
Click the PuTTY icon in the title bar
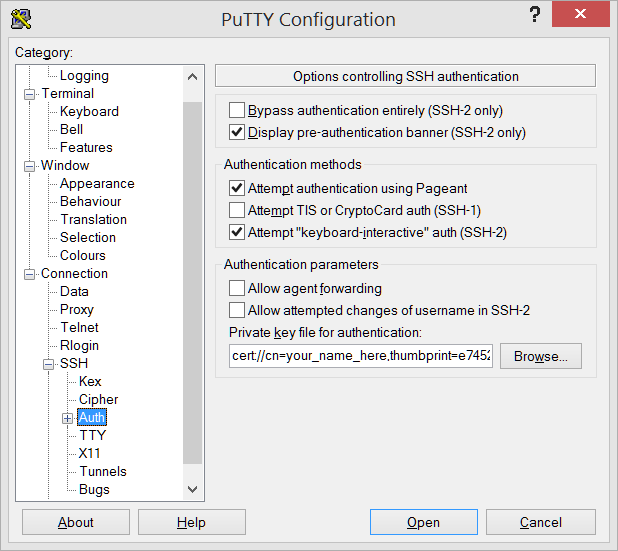(21, 19)
